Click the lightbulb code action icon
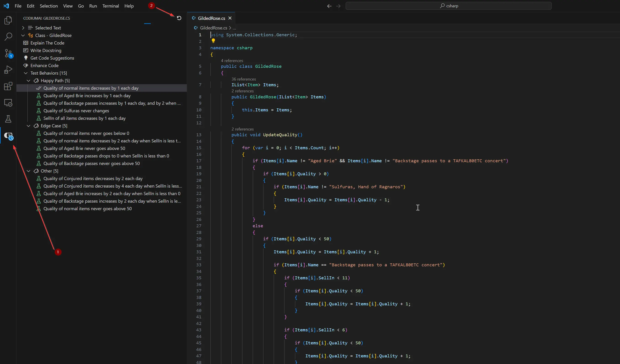This screenshot has height=364, width=620. click(x=213, y=41)
